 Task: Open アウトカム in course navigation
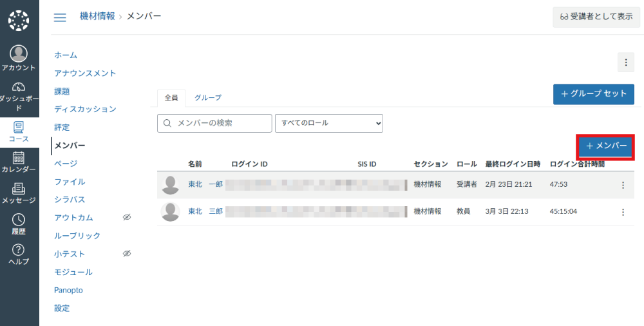click(73, 218)
